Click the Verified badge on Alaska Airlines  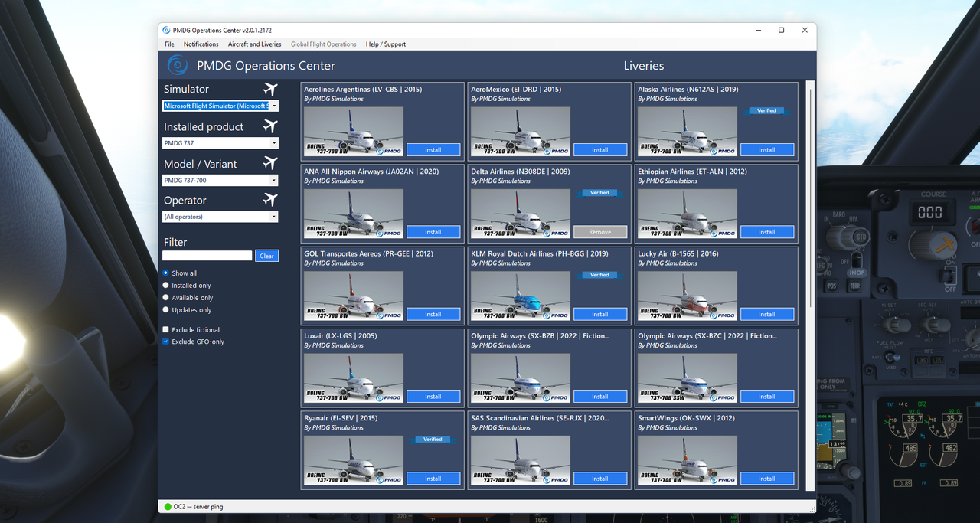[x=766, y=110]
